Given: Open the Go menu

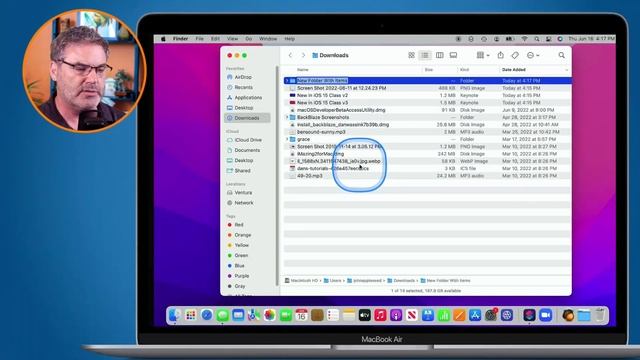Looking at the screenshot, I should tap(249, 39).
